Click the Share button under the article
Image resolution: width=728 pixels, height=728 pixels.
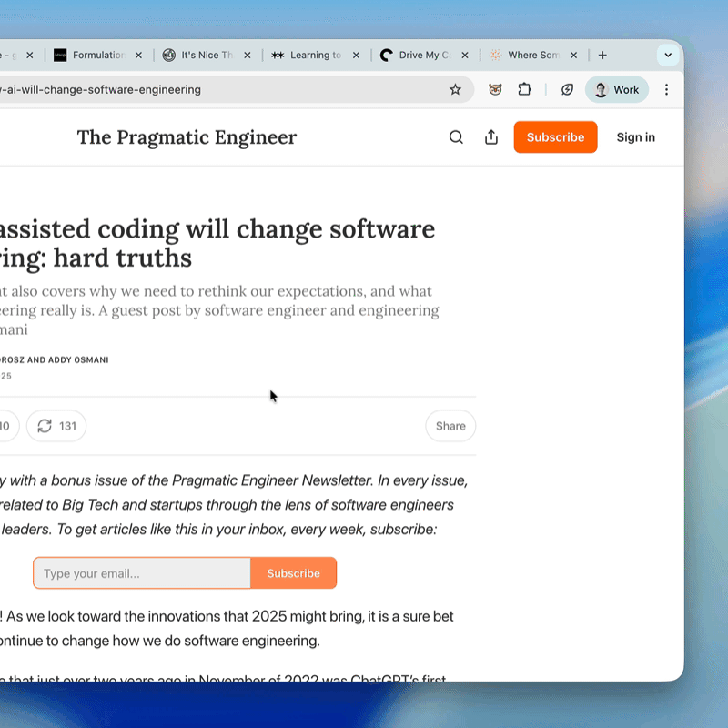[450, 426]
